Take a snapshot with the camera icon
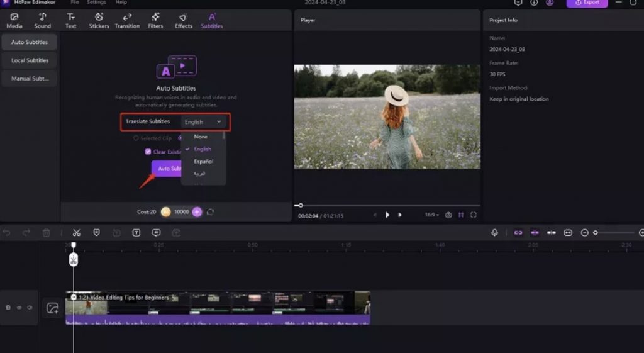 click(448, 215)
